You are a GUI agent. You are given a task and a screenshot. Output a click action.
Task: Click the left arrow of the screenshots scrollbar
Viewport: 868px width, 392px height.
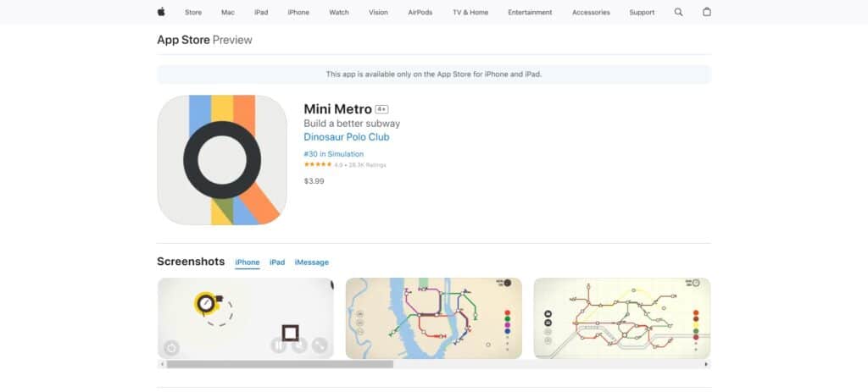coord(162,364)
